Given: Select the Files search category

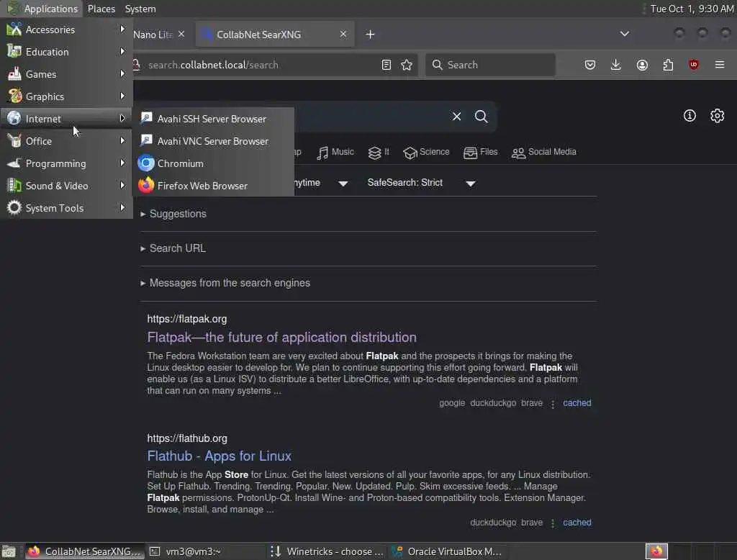Looking at the screenshot, I should (480, 153).
